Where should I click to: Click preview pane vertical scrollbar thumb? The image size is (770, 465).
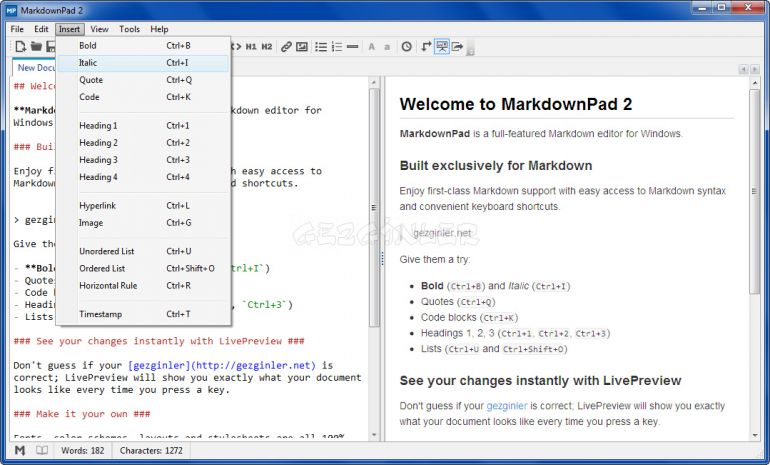755,191
